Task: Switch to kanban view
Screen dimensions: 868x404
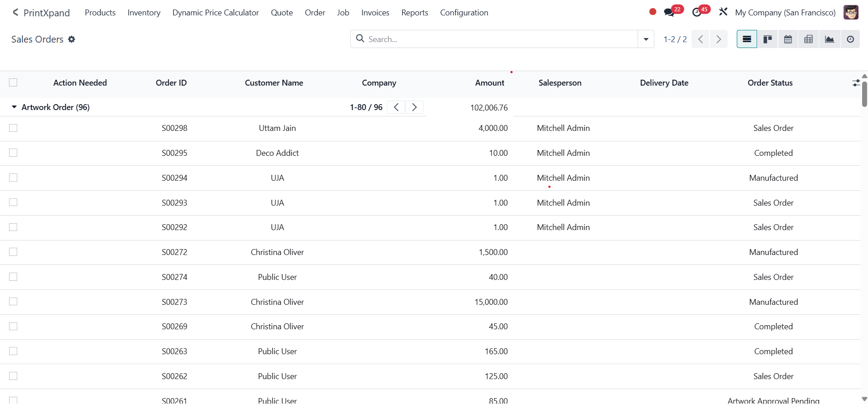Action: click(768, 39)
